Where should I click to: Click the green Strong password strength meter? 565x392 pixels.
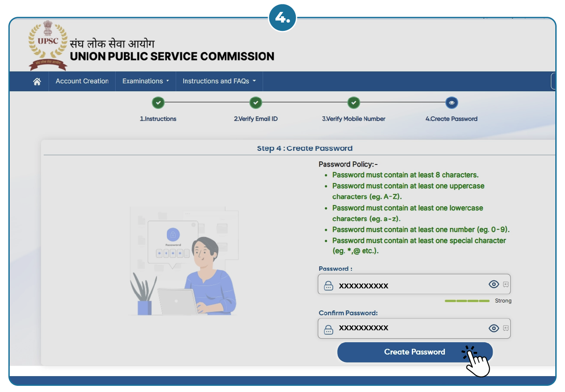pos(467,300)
